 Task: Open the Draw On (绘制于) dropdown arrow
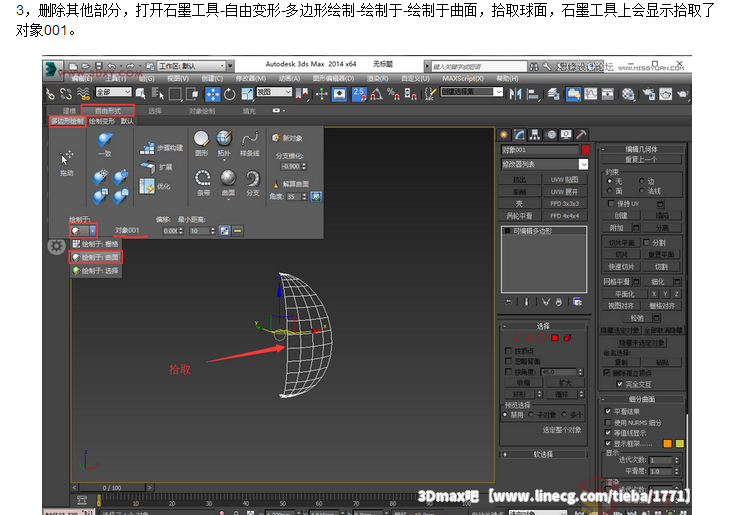pyautogui.click(x=93, y=230)
